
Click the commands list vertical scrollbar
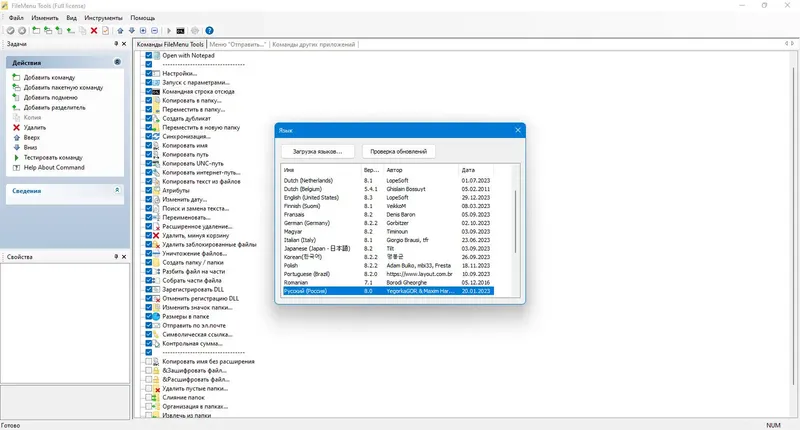pyautogui.click(x=793, y=224)
